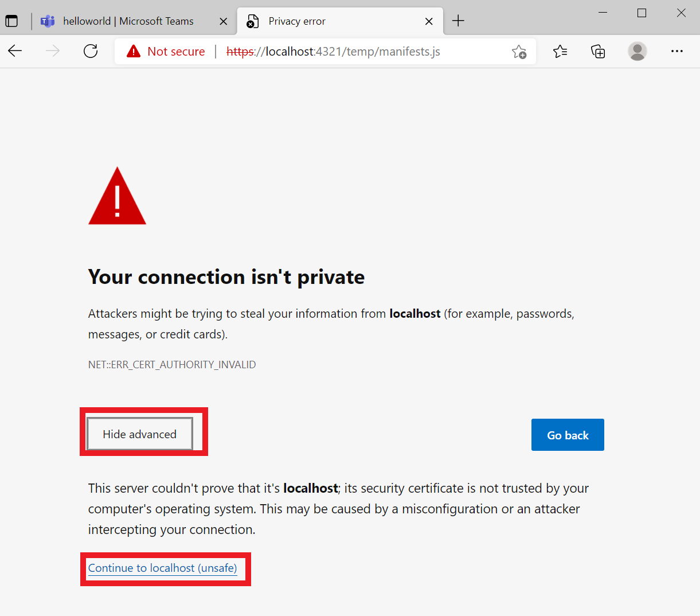Click the favorites bar icon

[560, 51]
